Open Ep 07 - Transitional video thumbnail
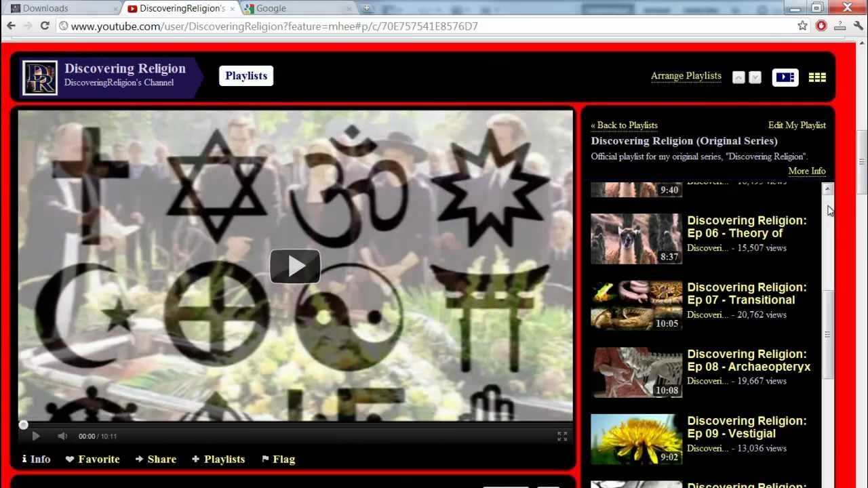This screenshot has width=868, height=488. click(x=636, y=306)
